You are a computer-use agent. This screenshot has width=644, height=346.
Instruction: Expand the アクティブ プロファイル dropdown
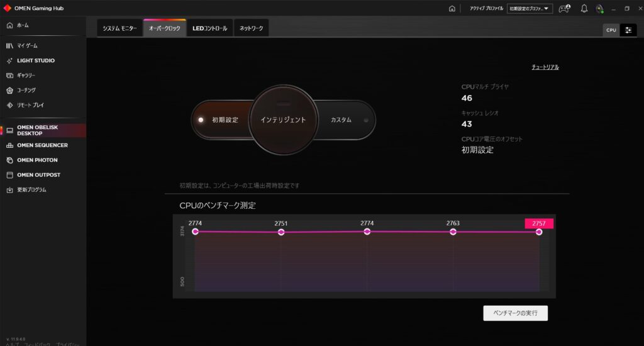coord(530,9)
